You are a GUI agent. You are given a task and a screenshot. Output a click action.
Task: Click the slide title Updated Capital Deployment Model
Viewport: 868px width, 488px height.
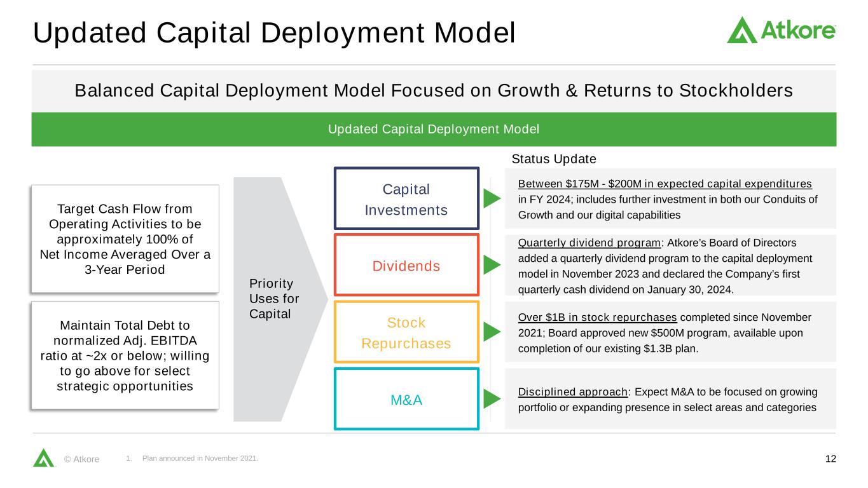tap(274, 33)
